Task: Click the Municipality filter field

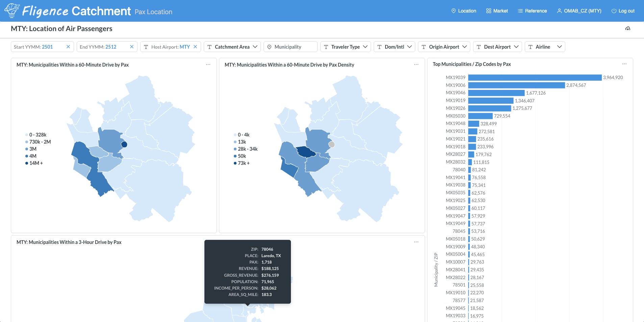Action: click(x=291, y=47)
